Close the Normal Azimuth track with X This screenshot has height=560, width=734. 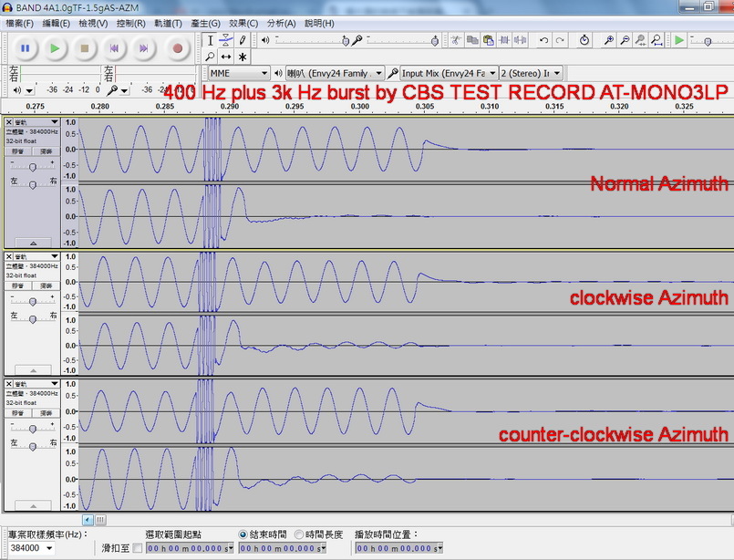coord(9,121)
